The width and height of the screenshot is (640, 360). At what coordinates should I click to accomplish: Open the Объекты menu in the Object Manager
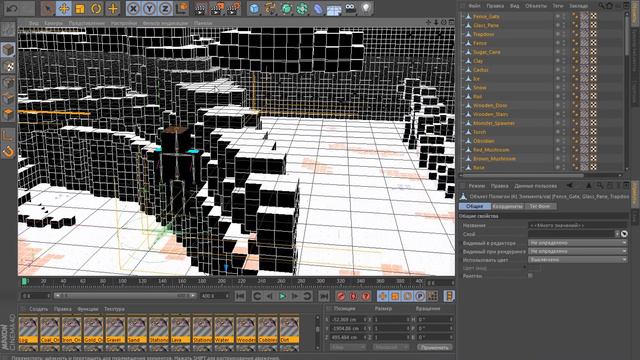(x=536, y=6)
